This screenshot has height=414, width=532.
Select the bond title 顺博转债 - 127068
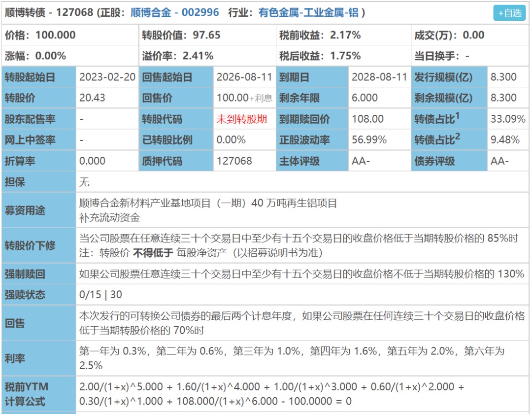(x=49, y=12)
